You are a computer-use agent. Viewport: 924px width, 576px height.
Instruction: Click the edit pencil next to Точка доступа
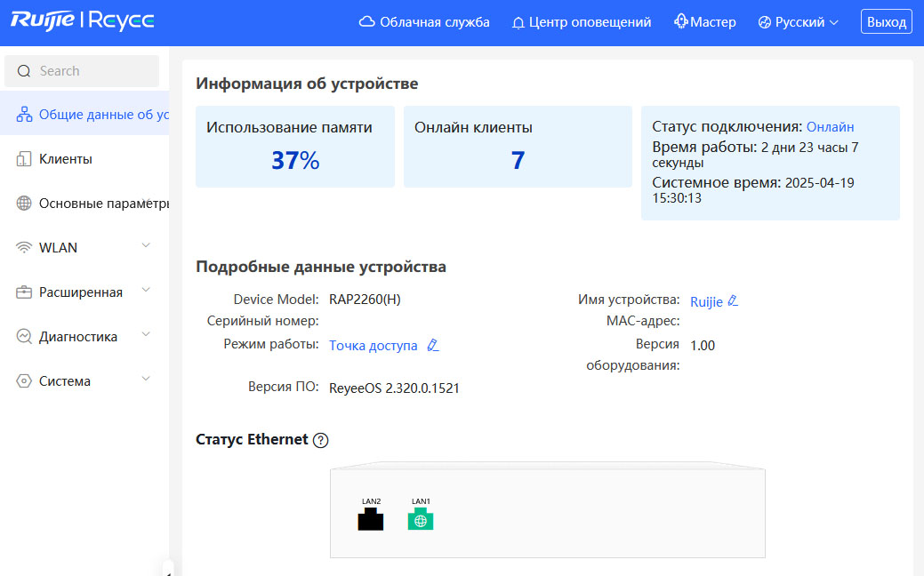(433, 345)
